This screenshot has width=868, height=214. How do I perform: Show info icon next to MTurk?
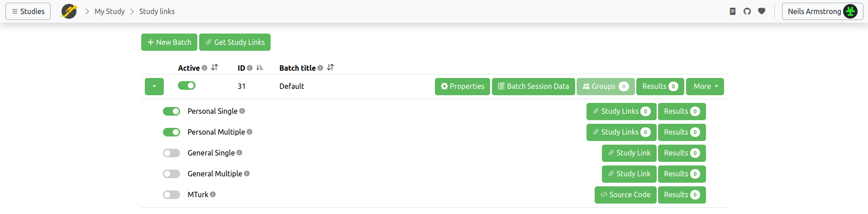(x=213, y=195)
